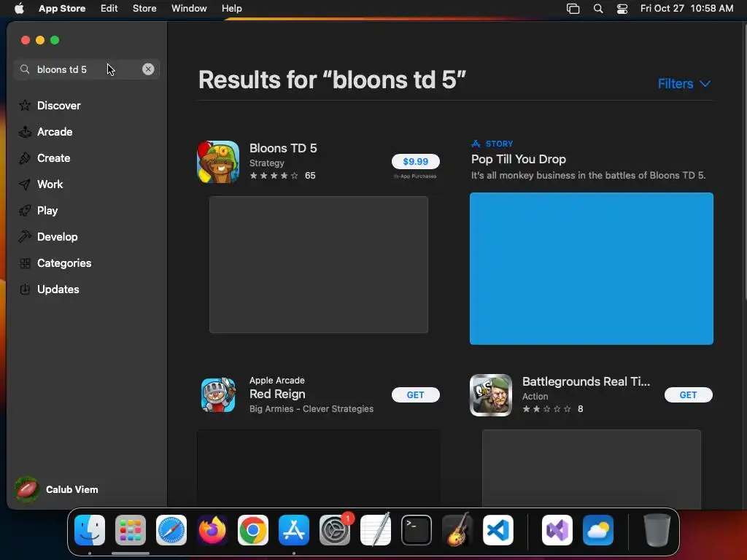747x560 pixels.
Task: Open TextEdit from the Dock
Action: point(376,530)
